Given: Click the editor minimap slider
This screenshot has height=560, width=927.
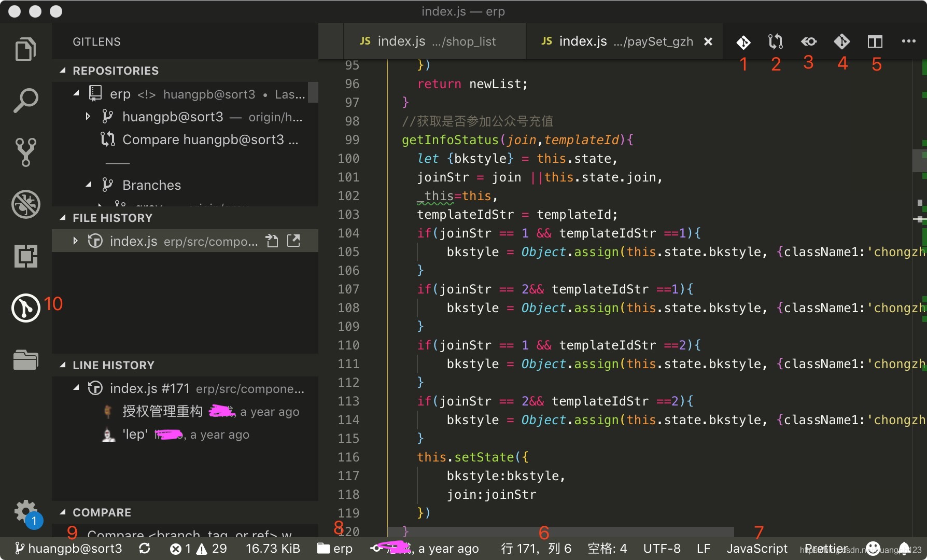Looking at the screenshot, I should [x=919, y=160].
